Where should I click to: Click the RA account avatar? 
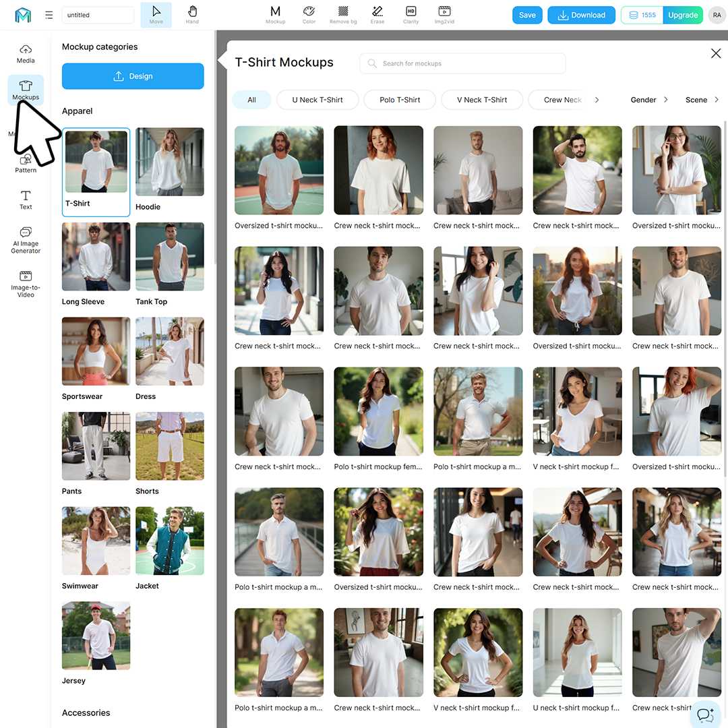(717, 15)
